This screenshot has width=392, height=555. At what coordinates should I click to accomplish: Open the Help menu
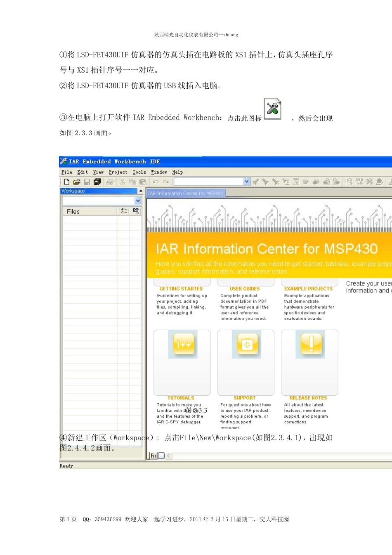pos(177,172)
